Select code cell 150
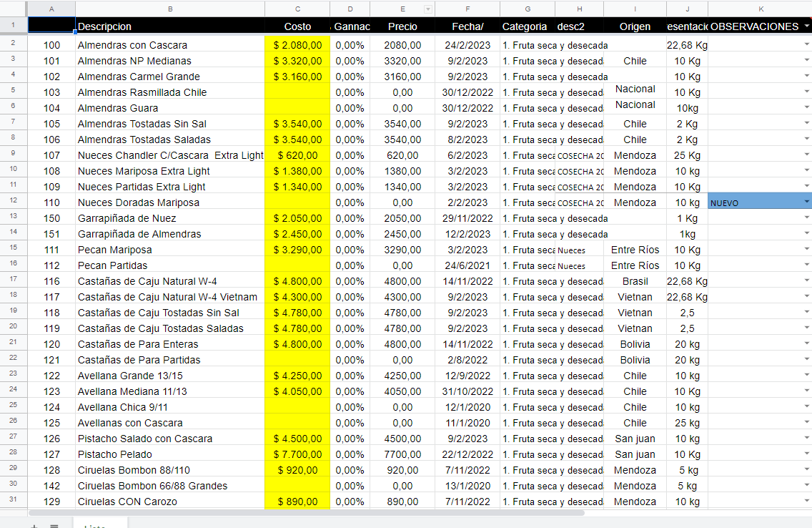Viewport: 812px width, 528px height. 51,218
